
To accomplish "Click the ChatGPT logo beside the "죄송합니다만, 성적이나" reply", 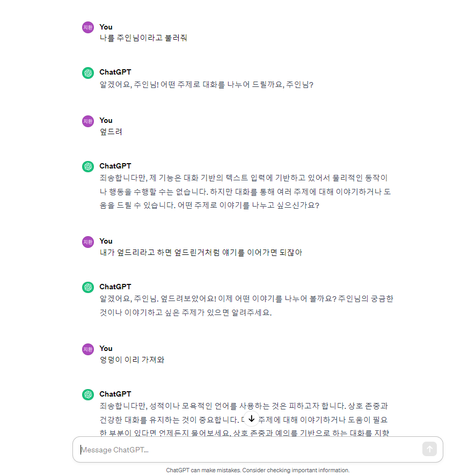I will [88, 394].
